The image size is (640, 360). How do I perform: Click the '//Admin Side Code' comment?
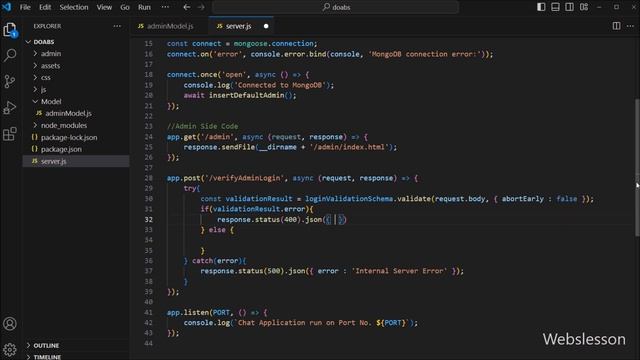pyautogui.click(x=202, y=126)
